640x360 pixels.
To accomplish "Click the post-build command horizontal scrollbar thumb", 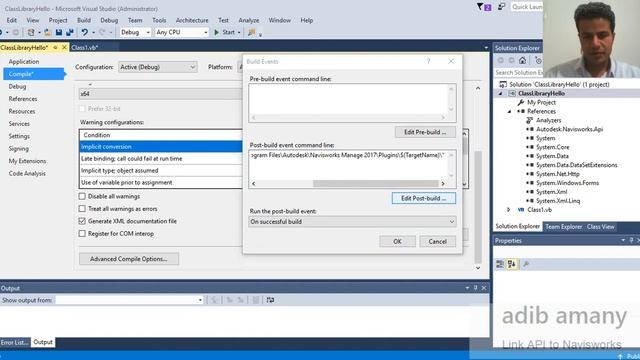I will click(375, 184).
